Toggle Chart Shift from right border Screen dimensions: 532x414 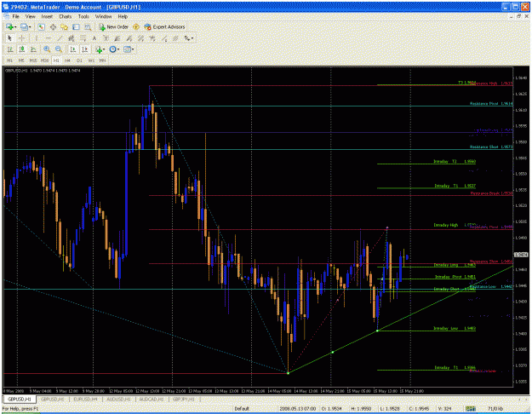coord(85,49)
